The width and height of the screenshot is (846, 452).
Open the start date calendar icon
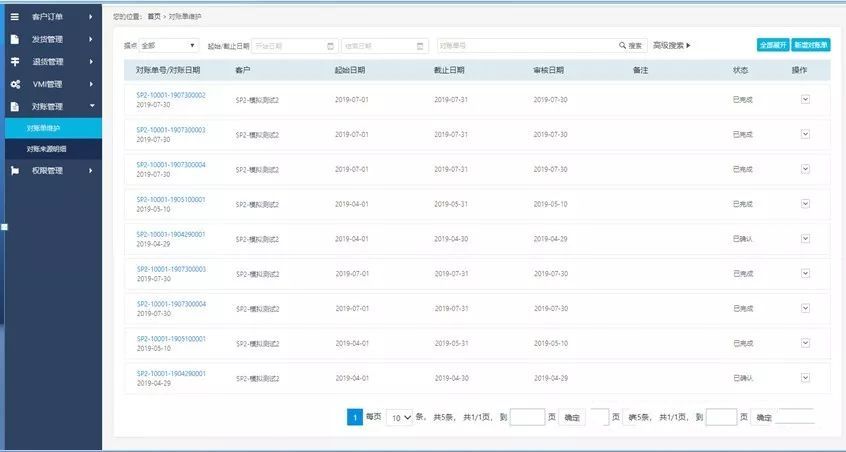coord(330,46)
